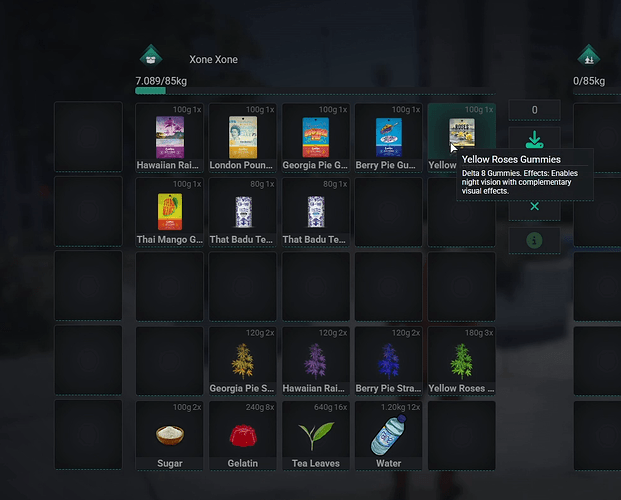The height and width of the screenshot is (500, 621).
Task: Pick the Tea Leaves item
Action: tap(316, 435)
